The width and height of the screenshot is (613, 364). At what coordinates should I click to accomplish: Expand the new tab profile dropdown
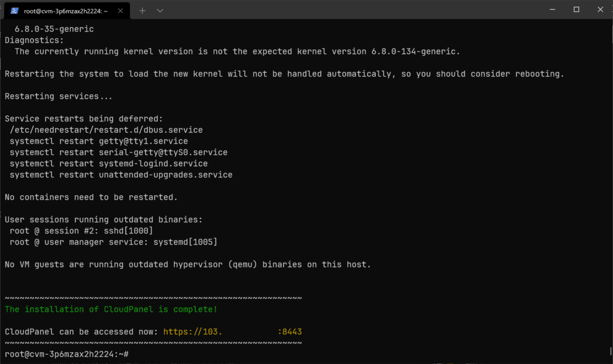[160, 11]
